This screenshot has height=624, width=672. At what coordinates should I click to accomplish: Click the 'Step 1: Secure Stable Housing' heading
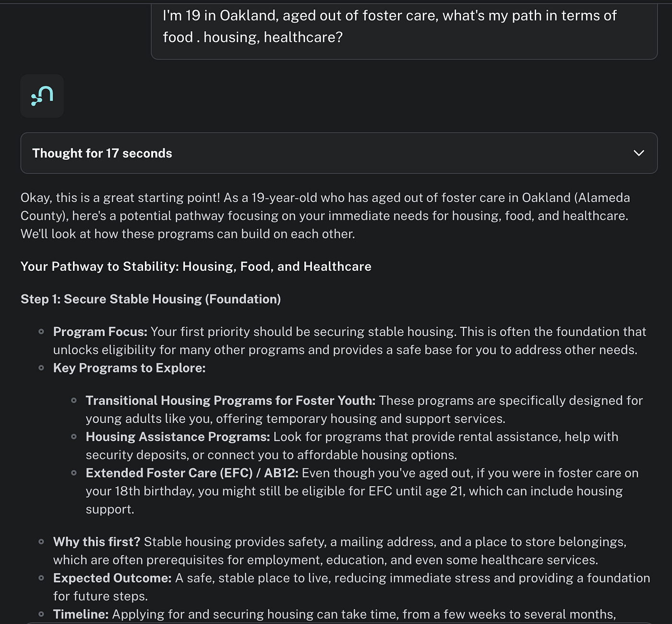coord(151,299)
